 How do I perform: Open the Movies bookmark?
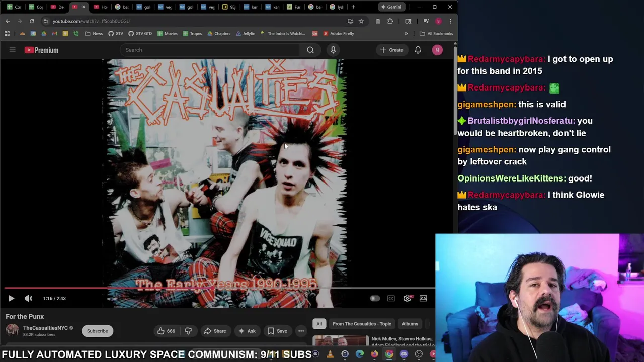click(167, 34)
